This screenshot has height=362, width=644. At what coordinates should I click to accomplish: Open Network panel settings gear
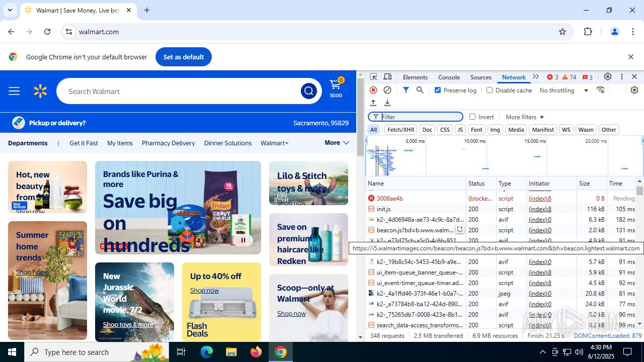tap(634, 90)
